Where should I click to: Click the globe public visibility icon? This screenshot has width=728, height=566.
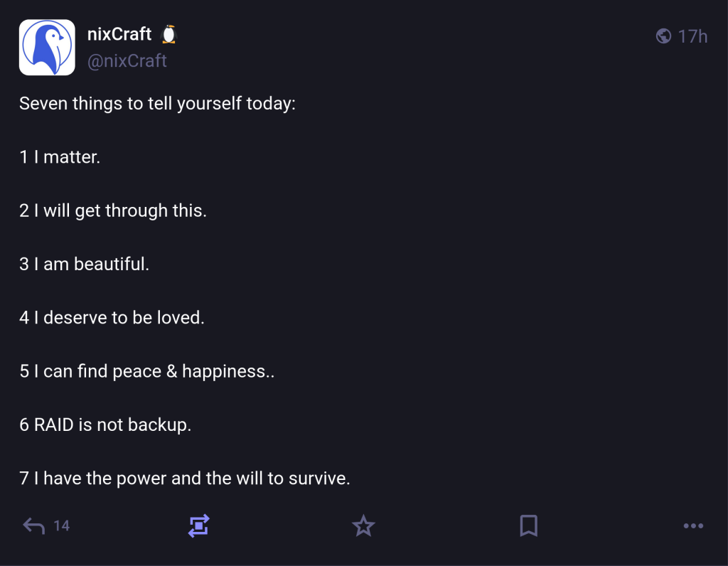pyautogui.click(x=663, y=36)
